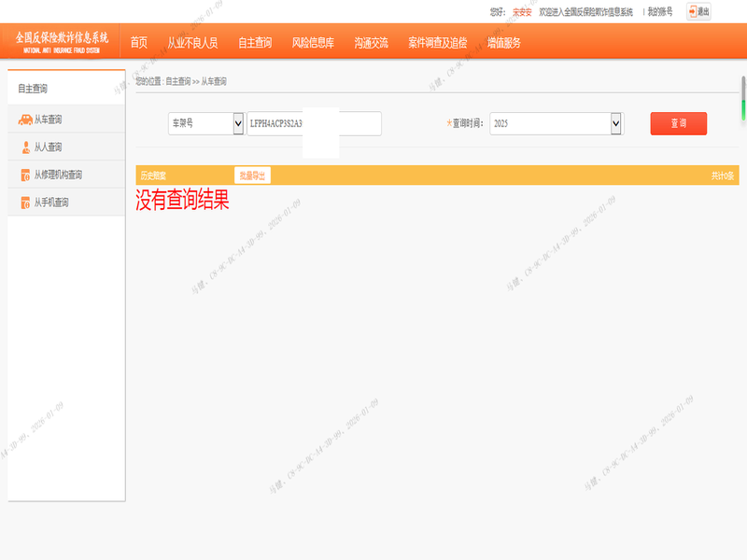Viewport: 747px width, 560px height.
Task: Click the icon beside 从手机查询
Action: click(x=25, y=203)
